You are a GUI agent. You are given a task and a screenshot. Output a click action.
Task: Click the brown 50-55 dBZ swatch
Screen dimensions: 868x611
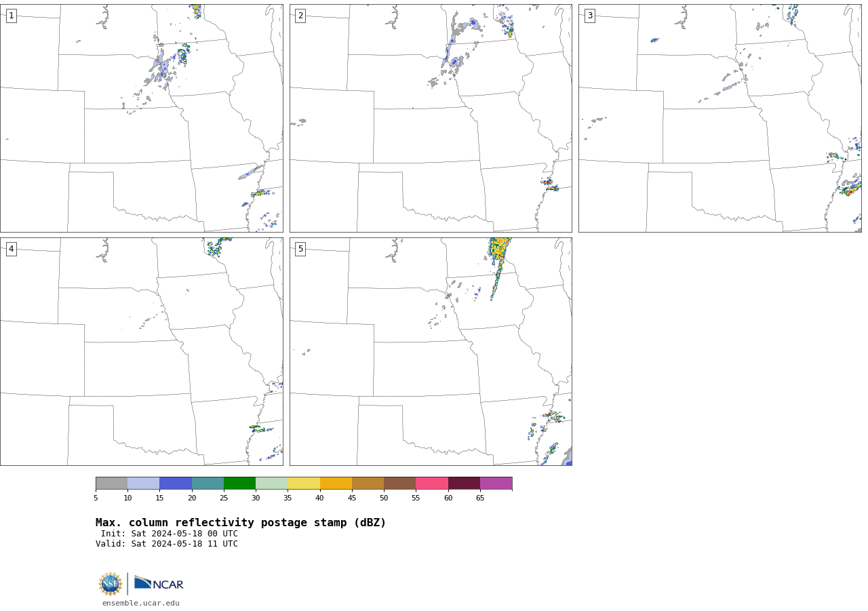point(399,484)
